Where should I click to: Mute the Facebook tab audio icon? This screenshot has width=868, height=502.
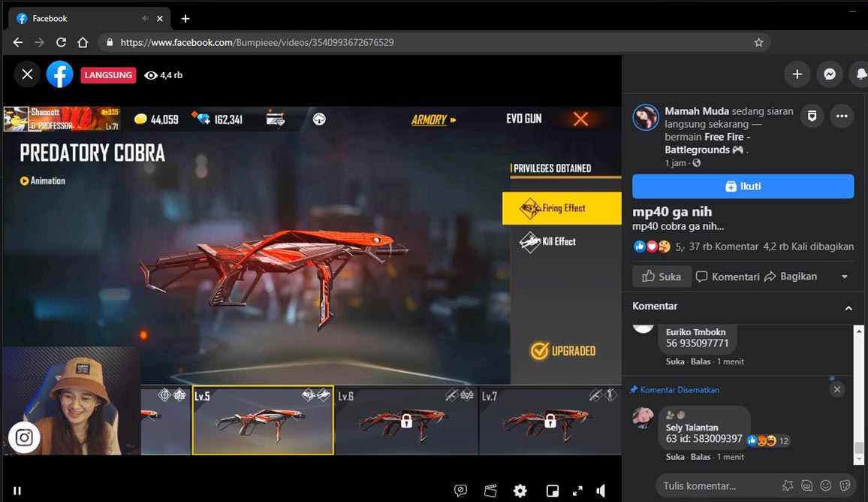145,18
